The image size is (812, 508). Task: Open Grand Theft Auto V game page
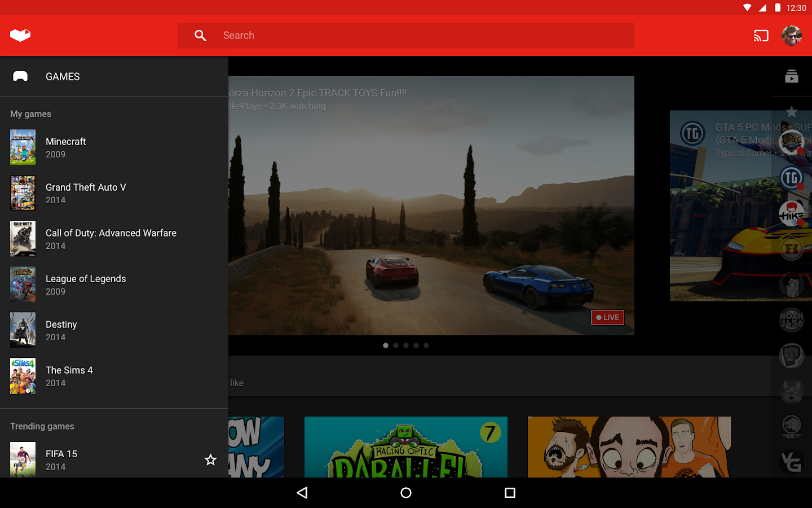click(x=114, y=193)
